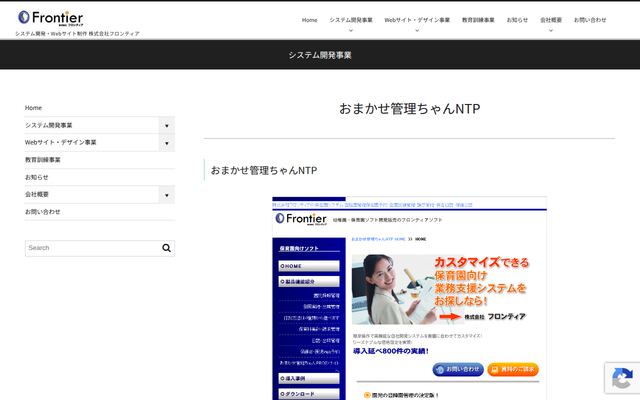The image size is (640, 400).
Task: Click the reCAPTCHA badge icon
Action: point(622,378)
